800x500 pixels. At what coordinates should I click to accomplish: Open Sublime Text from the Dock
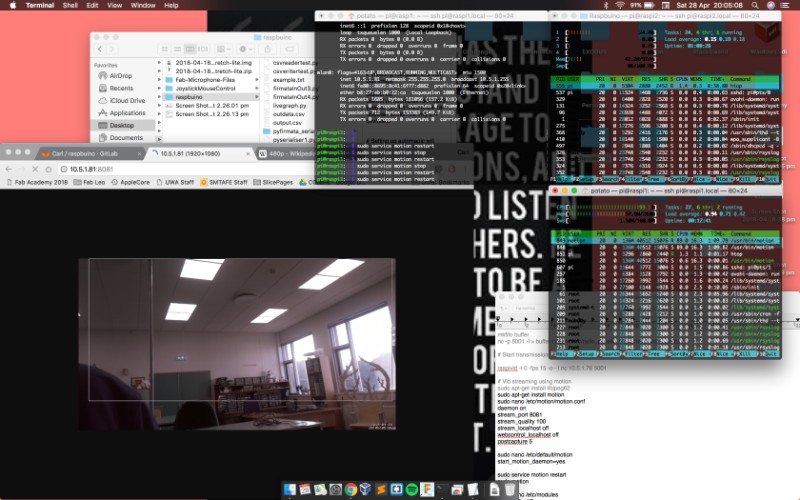tap(381, 490)
